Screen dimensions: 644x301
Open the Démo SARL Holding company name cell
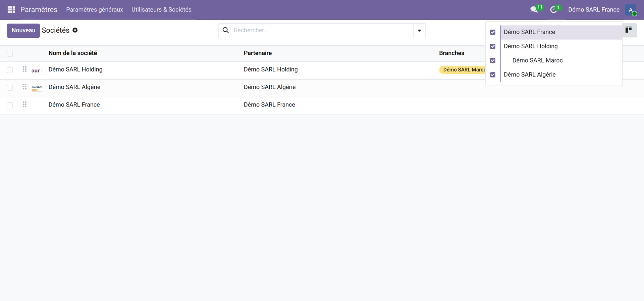tap(75, 70)
